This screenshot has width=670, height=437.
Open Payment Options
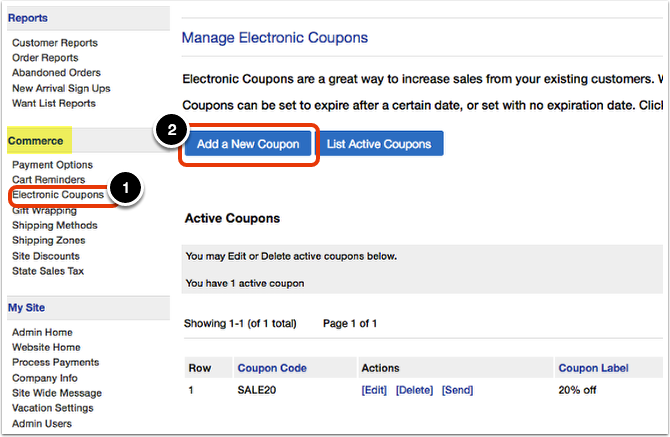pos(52,165)
